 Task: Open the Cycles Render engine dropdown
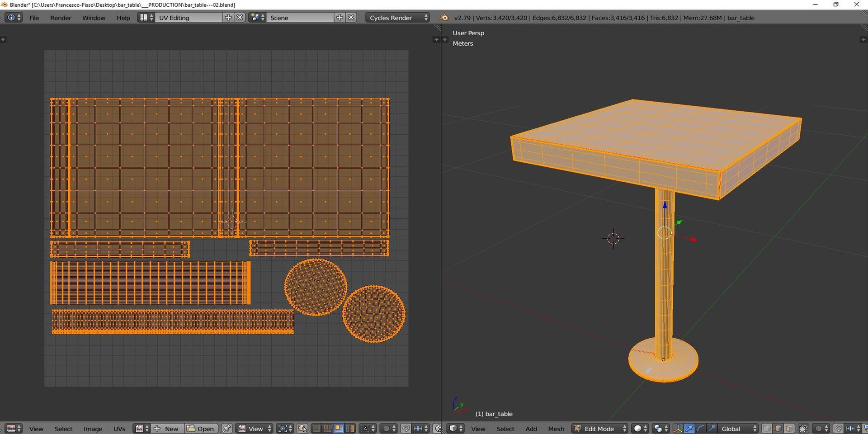pyautogui.click(x=397, y=18)
